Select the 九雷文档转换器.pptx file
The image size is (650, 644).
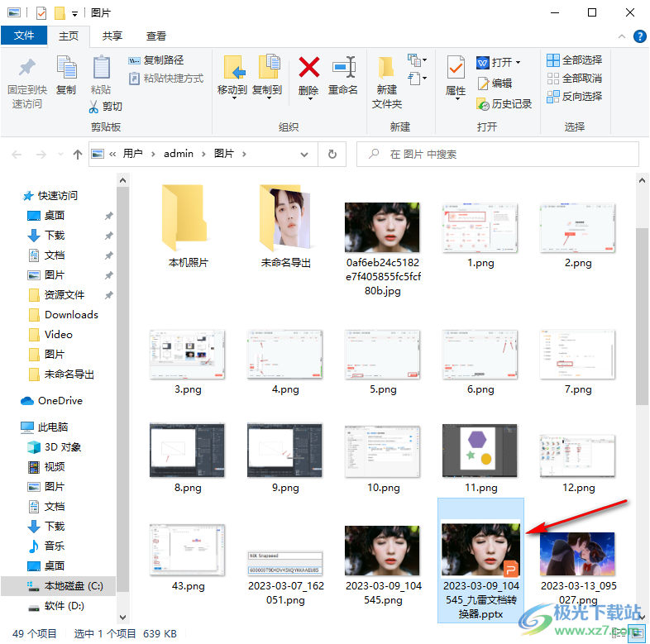pyautogui.click(x=480, y=561)
